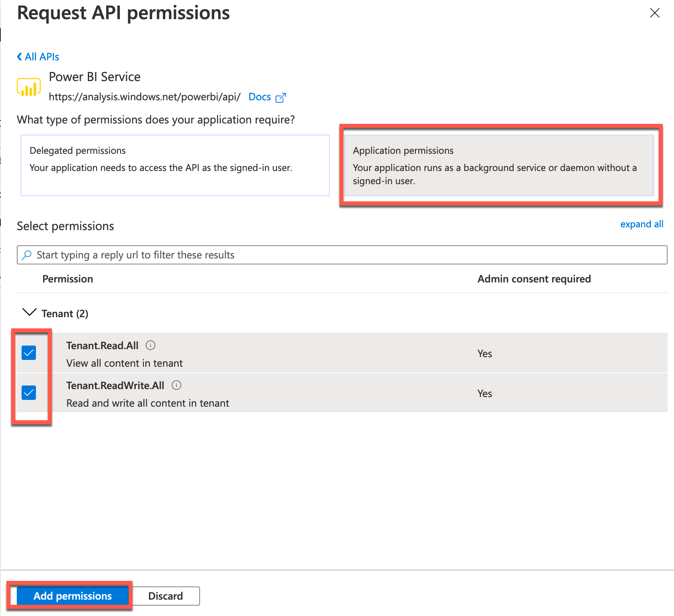
Task: Close the Request API permissions panel
Action: (655, 13)
